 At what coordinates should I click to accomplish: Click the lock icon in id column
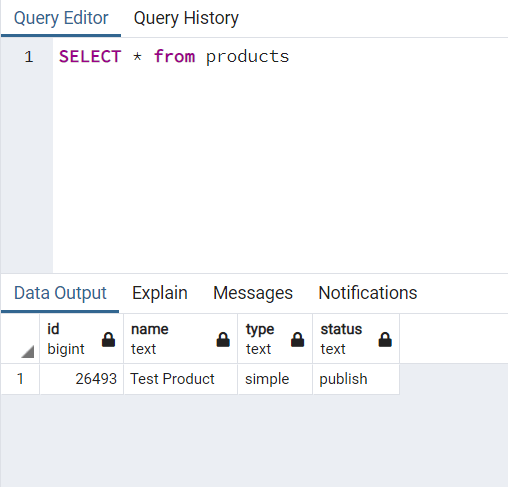coord(108,339)
